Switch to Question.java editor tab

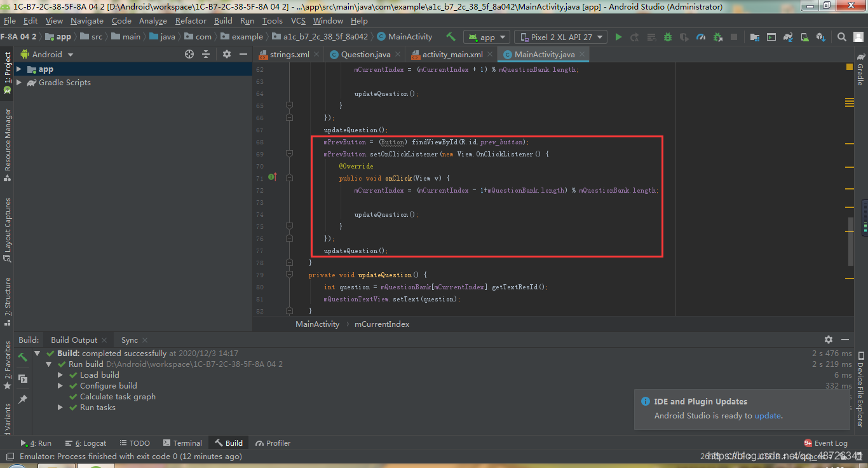tap(365, 54)
